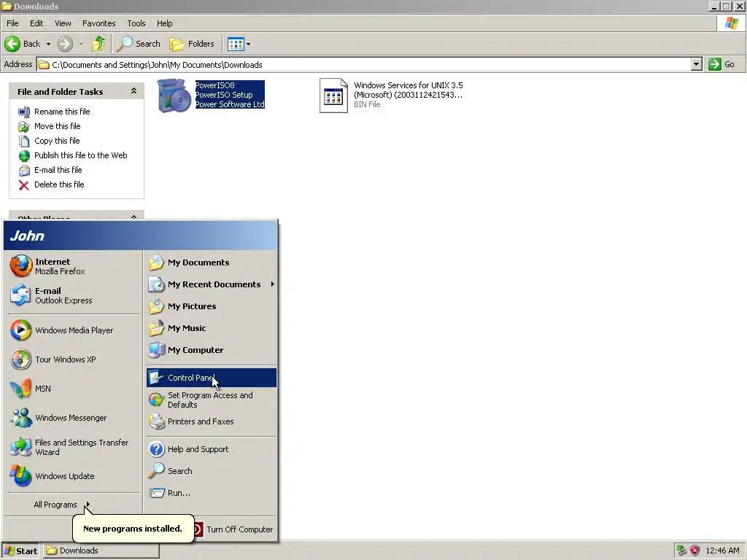Click Turn Off Computer
This screenshot has height=560, width=747.
(x=233, y=529)
